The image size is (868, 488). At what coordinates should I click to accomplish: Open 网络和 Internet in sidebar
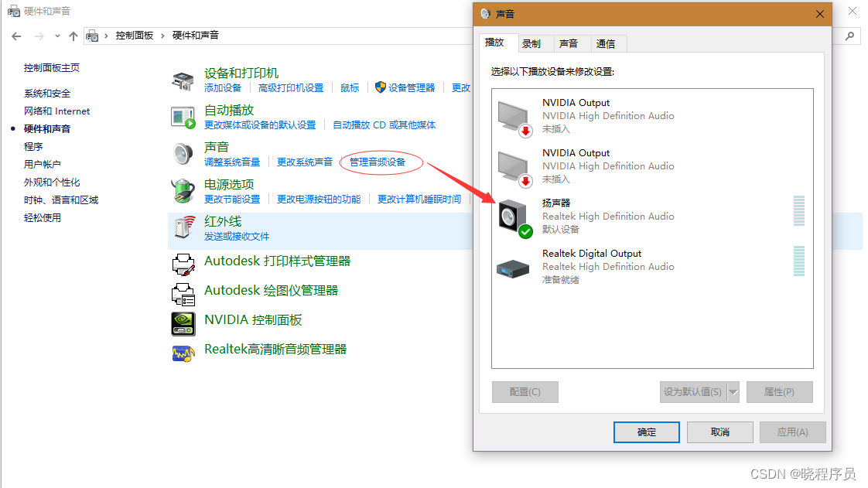point(56,111)
